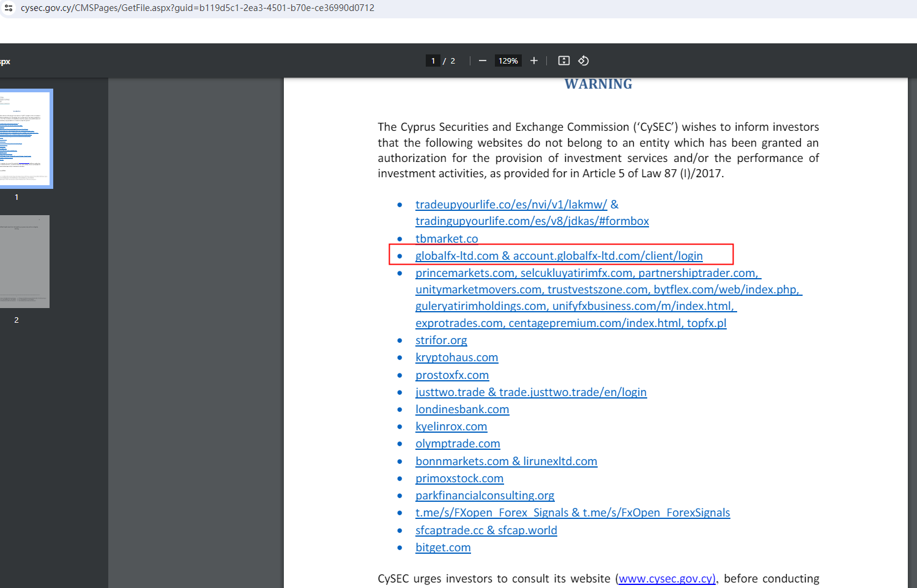Visit the prostoxfx.com link
This screenshot has width=917, height=588.
(452, 375)
